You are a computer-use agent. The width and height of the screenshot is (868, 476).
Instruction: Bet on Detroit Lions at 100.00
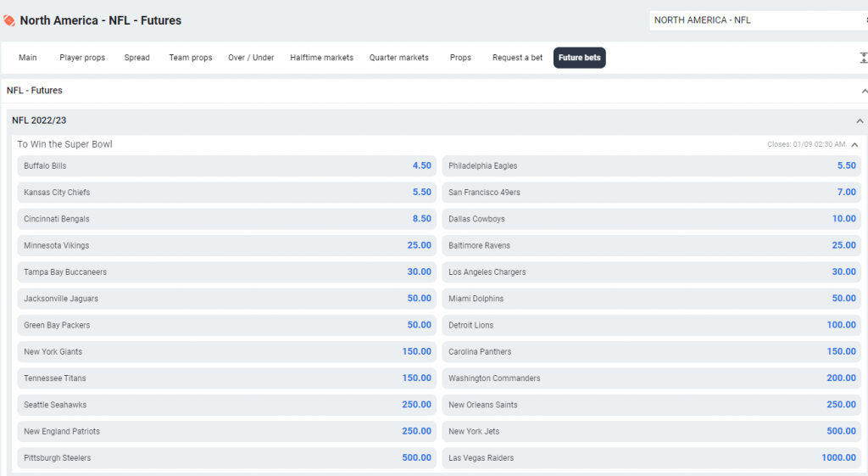pos(652,325)
